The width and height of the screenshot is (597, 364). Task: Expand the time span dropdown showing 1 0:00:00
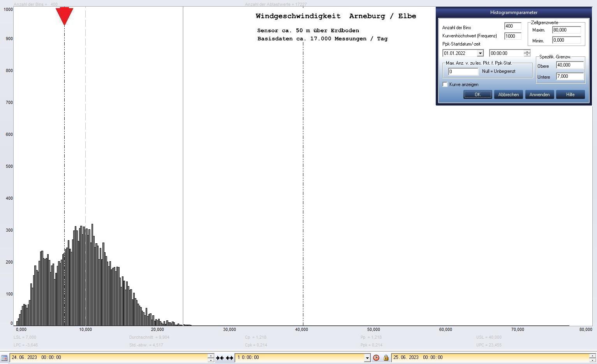coord(367,358)
